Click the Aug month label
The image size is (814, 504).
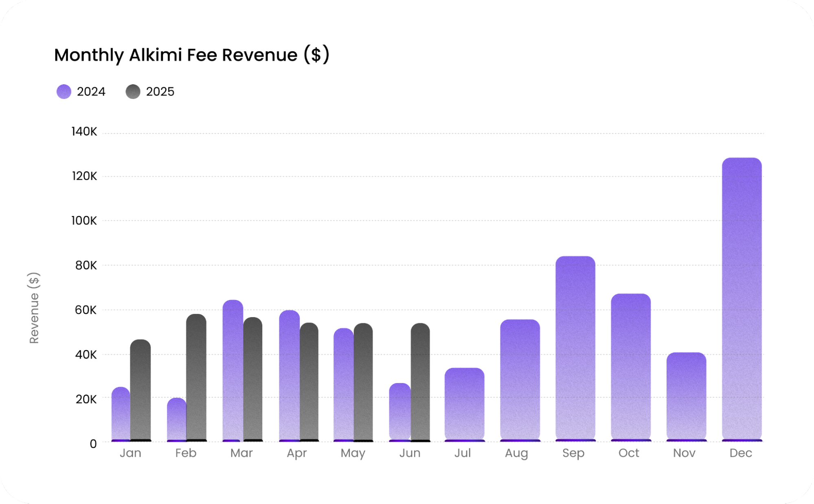[516, 454]
